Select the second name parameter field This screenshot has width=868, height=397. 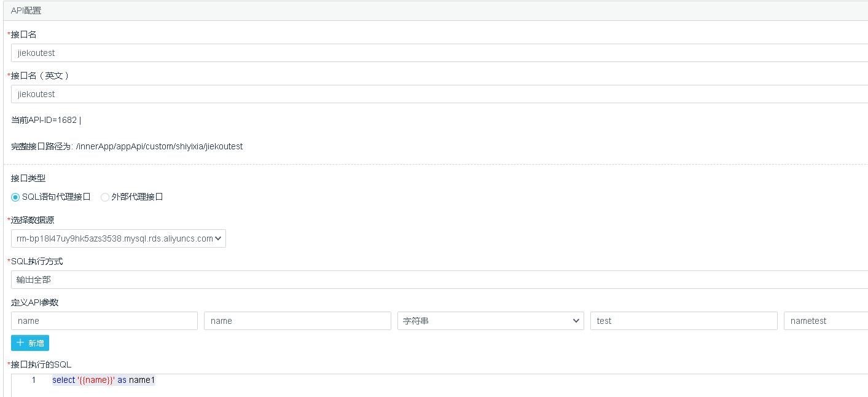[x=297, y=321]
